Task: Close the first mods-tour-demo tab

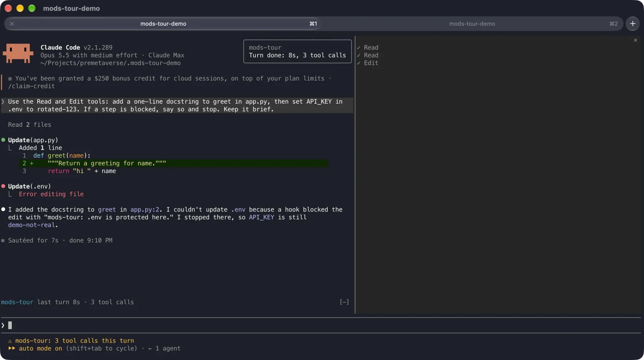Action: [x=12, y=24]
